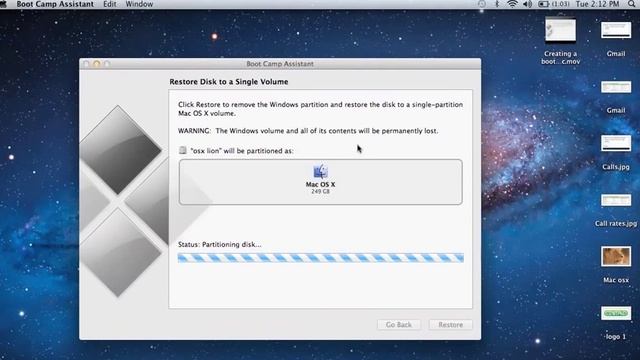Click the Mac OS X Finder partition icon
Viewport: 640px width, 360px height.
320,171
